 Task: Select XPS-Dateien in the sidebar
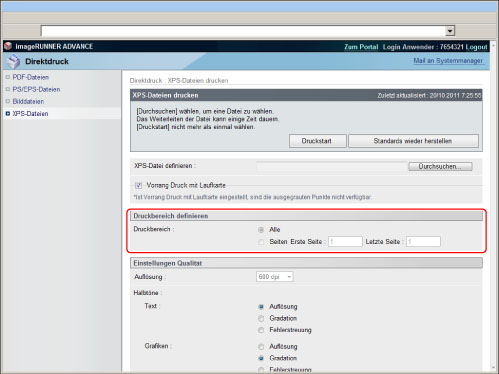30,114
